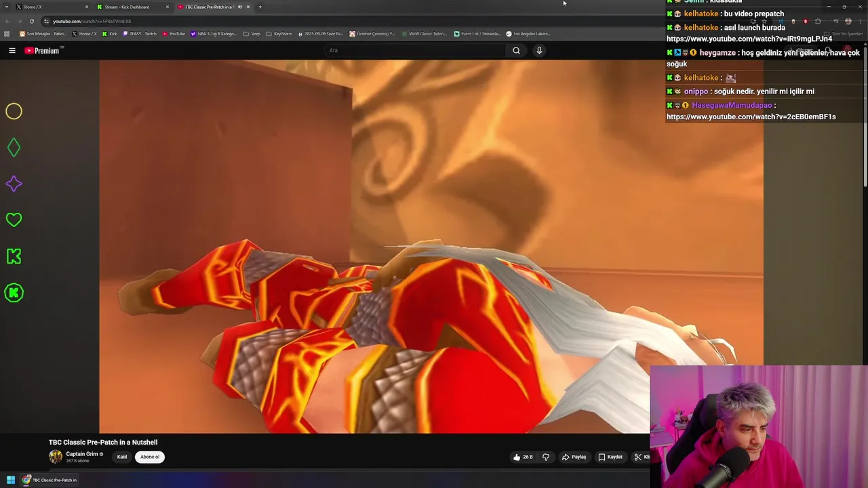Select the yellow circle overlay icon
Screen dimensions: 868x488
click(x=14, y=111)
